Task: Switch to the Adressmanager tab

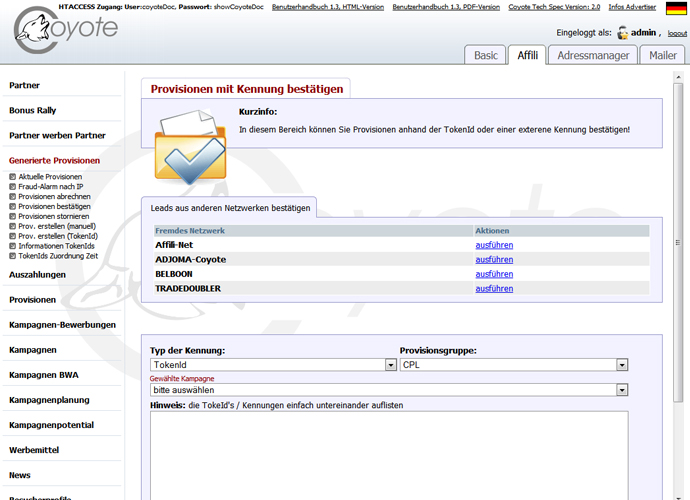Action: pos(593,55)
